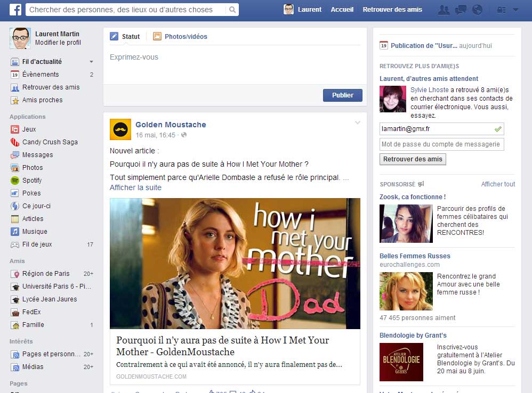Click Sylvie Lhoste profile photo

[x=392, y=99]
